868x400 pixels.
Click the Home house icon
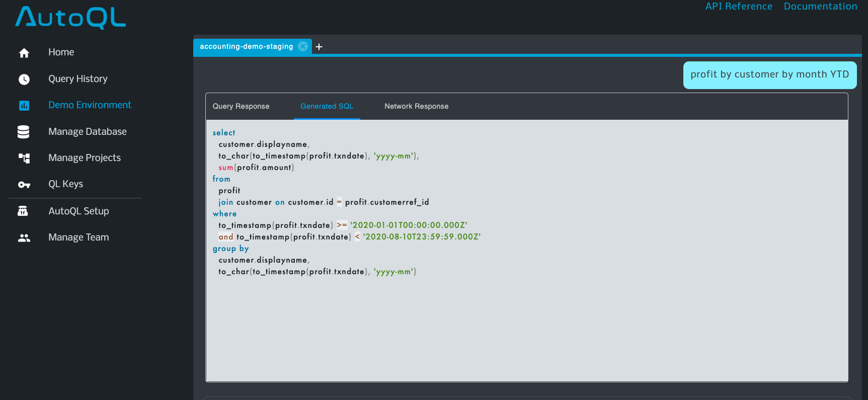tap(24, 53)
